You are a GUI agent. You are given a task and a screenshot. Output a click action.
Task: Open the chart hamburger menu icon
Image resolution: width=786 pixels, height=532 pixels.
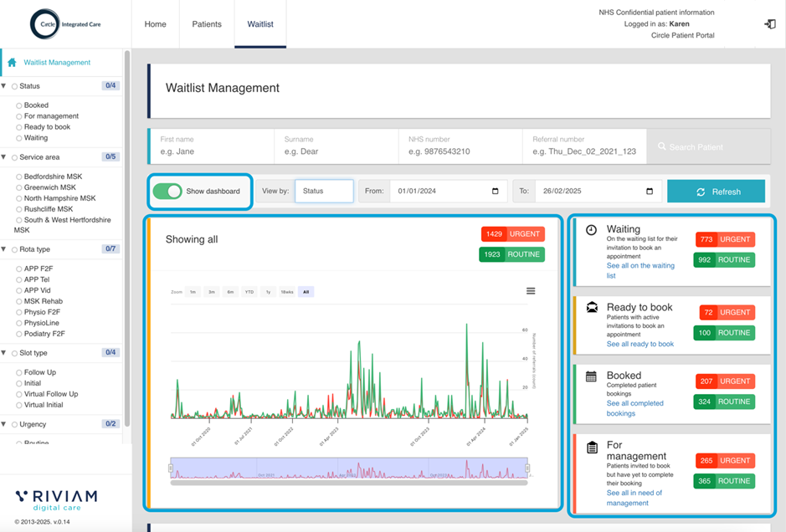pos(531,291)
